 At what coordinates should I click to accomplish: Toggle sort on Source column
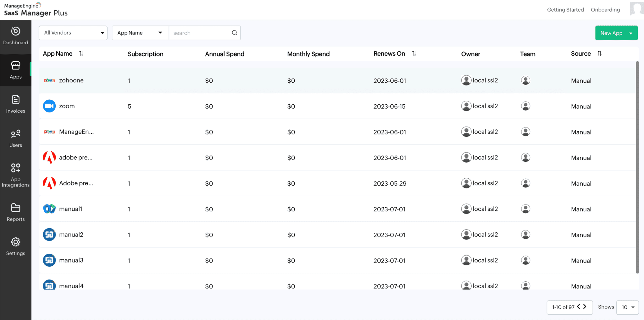coord(599,53)
